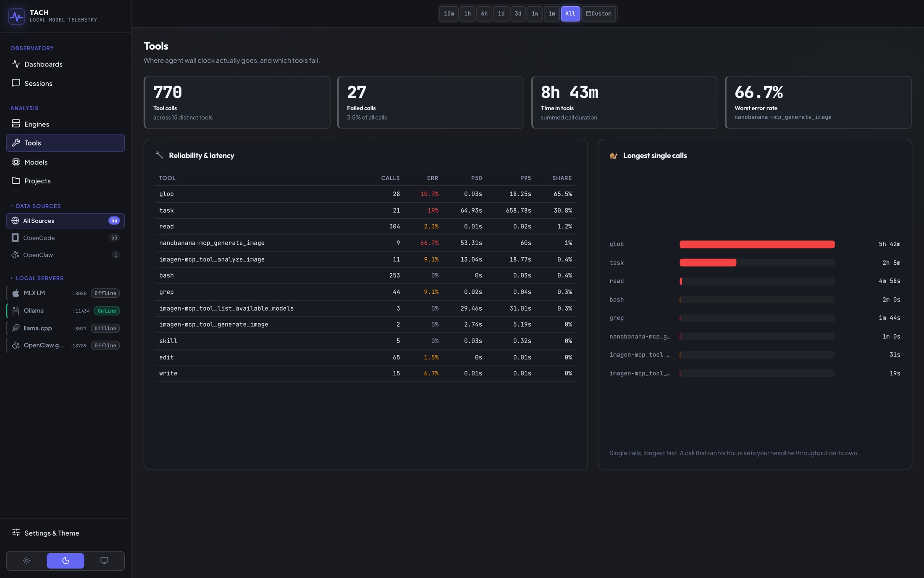Click the All Sources count badge 54
This screenshot has width=924, height=578.
point(114,221)
